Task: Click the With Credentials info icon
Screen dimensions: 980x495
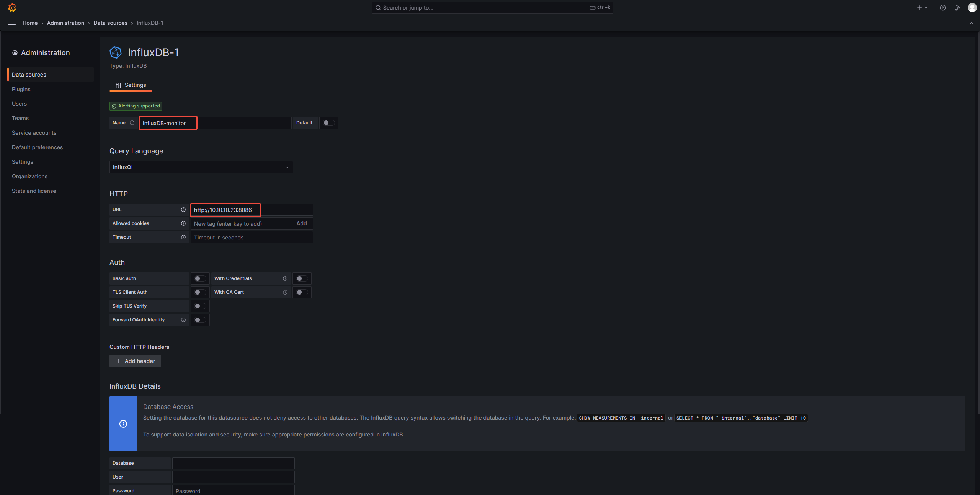Action: click(x=285, y=278)
